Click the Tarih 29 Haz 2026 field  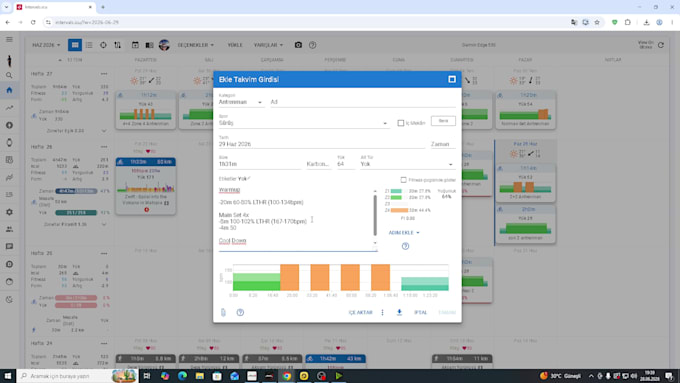pos(322,144)
